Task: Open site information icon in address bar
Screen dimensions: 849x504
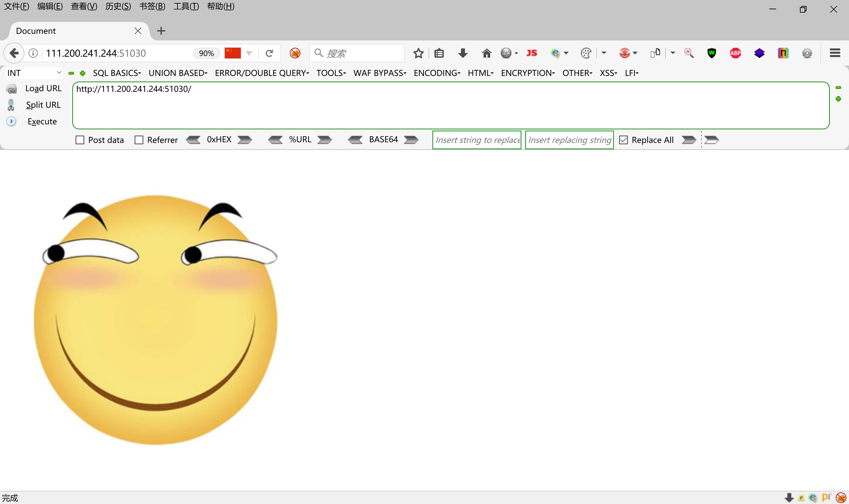Action: pyautogui.click(x=33, y=53)
